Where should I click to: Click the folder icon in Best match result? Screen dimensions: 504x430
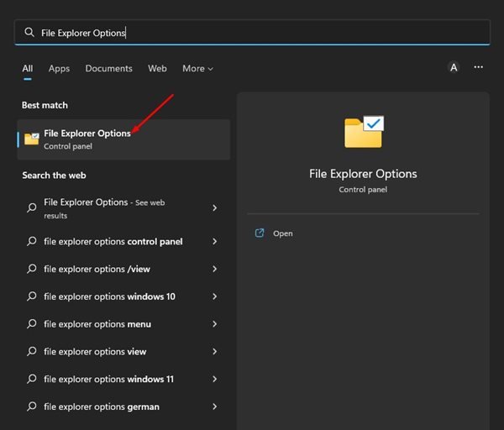[x=32, y=139]
